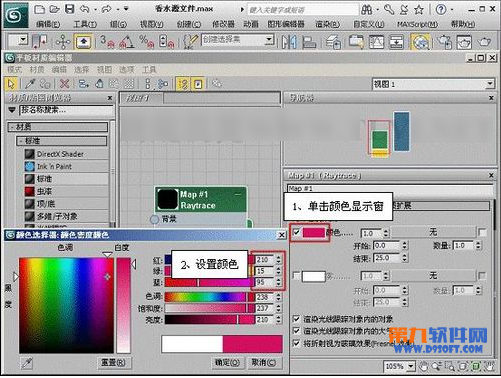Click the red X delete icon
The image size is (501, 378).
click(x=64, y=83)
